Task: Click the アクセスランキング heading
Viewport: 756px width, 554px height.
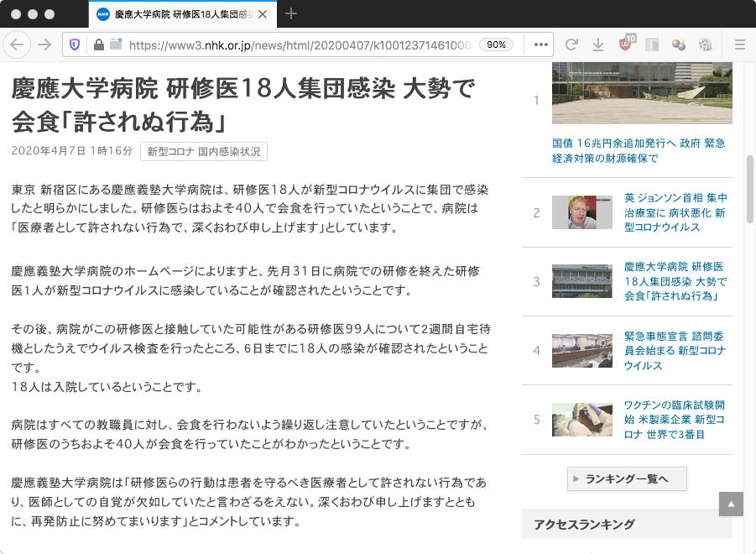Action: 584,524
